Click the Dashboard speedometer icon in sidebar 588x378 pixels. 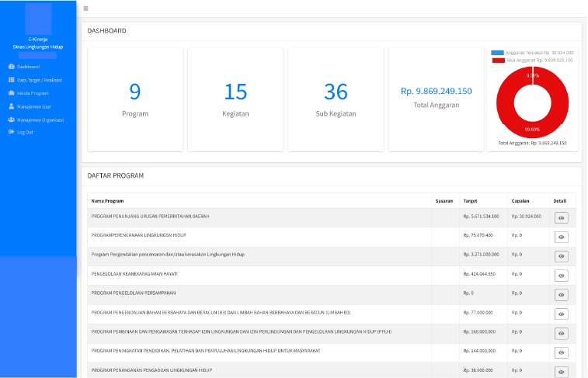tap(11, 66)
